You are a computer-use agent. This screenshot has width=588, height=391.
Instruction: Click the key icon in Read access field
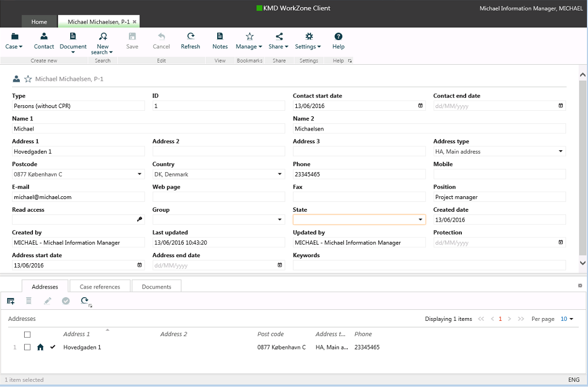pos(139,220)
